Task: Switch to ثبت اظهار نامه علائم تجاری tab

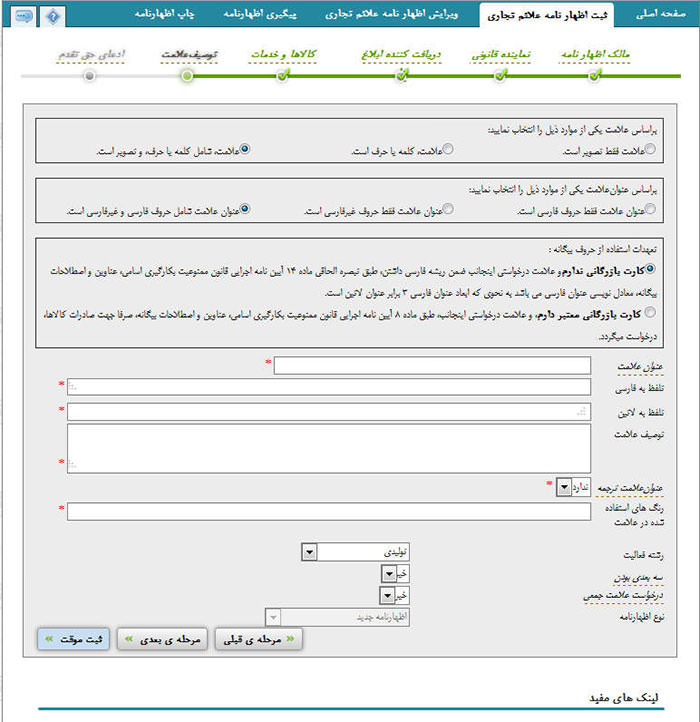Action: coord(547,15)
